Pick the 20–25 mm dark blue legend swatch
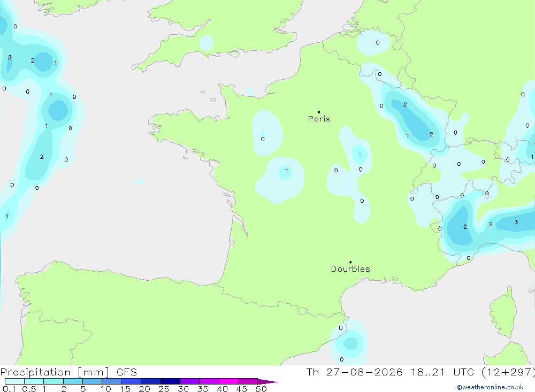Screen dimensions: 535x392 (x=151, y=381)
